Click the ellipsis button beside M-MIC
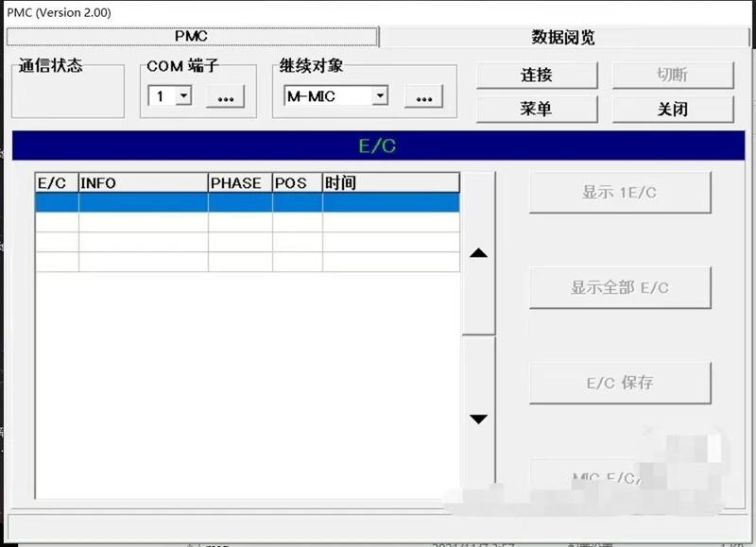 pyautogui.click(x=423, y=97)
